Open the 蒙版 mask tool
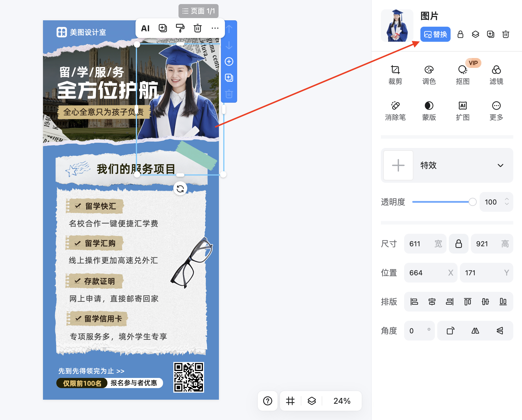Image resolution: width=522 pixels, height=420 pixels. click(429, 110)
